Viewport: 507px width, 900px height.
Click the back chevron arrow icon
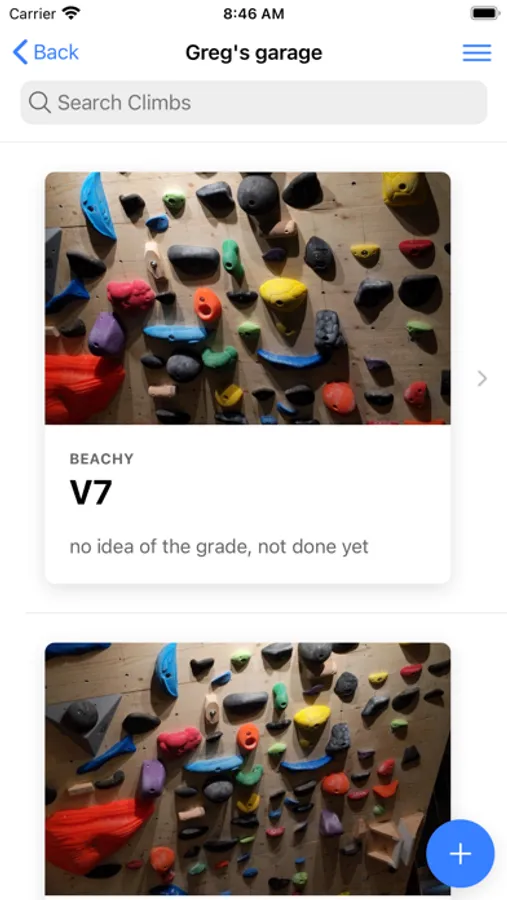click(20, 52)
